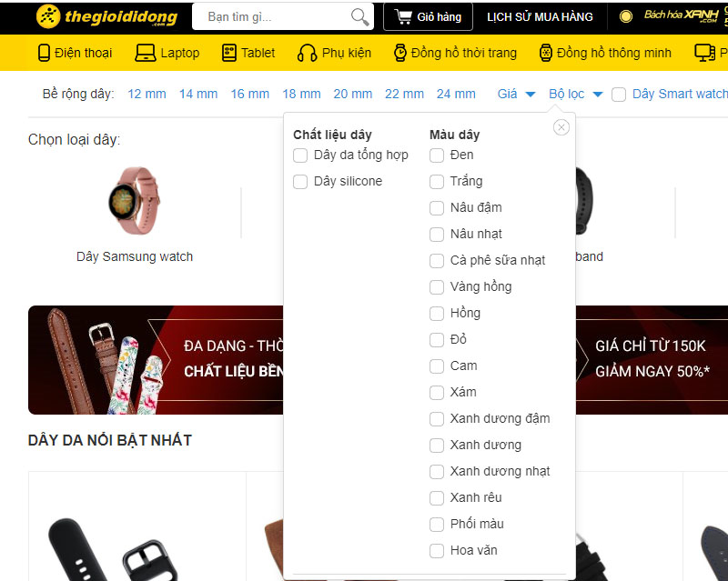Open the Tablet category icon
This screenshot has height=581, width=728.
[229, 53]
